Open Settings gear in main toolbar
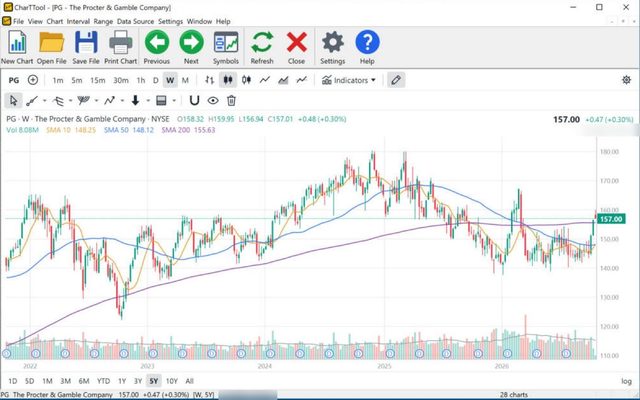This screenshot has height=400, width=640. [333, 47]
